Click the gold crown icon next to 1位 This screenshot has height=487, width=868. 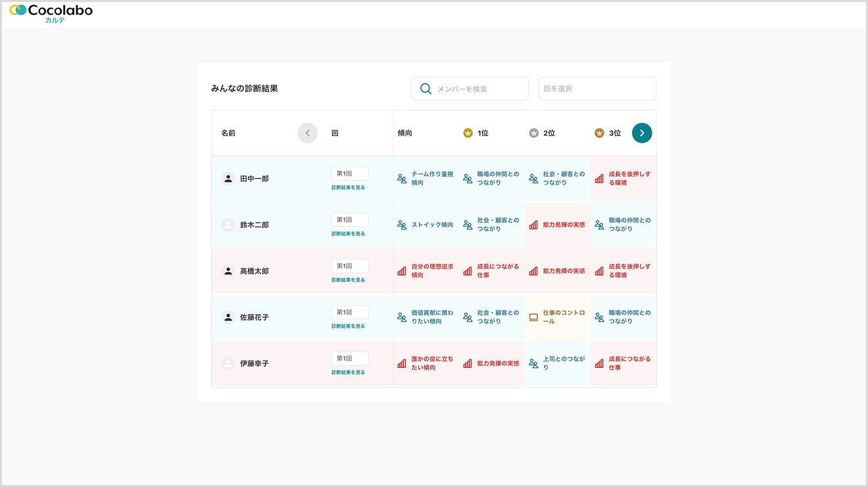(x=467, y=132)
